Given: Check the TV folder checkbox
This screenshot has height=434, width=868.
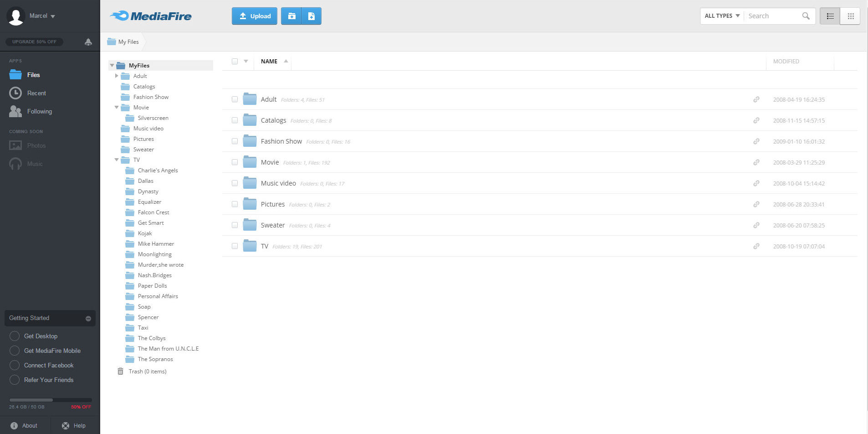Looking at the screenshot, I should click(235, 246).
